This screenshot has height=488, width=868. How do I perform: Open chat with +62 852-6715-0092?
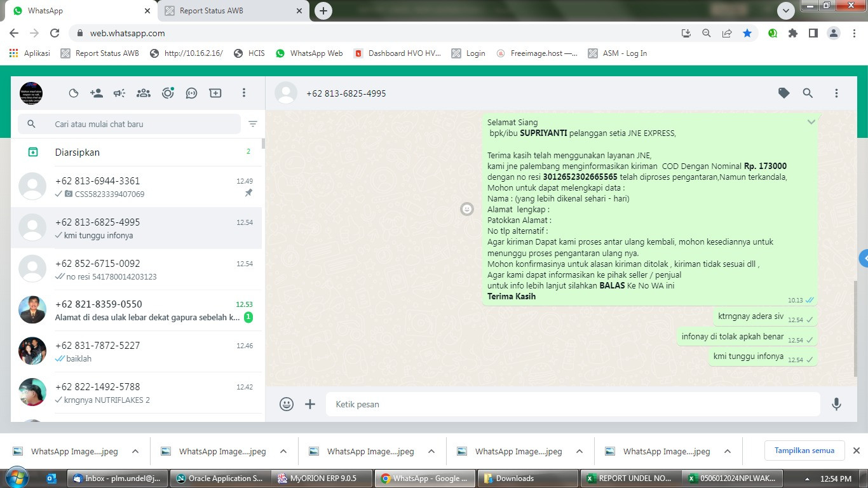pos(136,269)
